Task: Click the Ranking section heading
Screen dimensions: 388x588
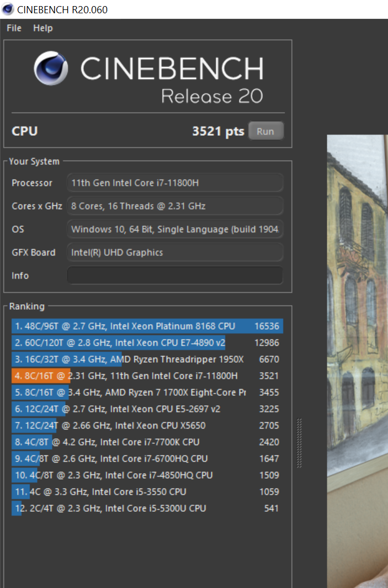Action: 26,306
